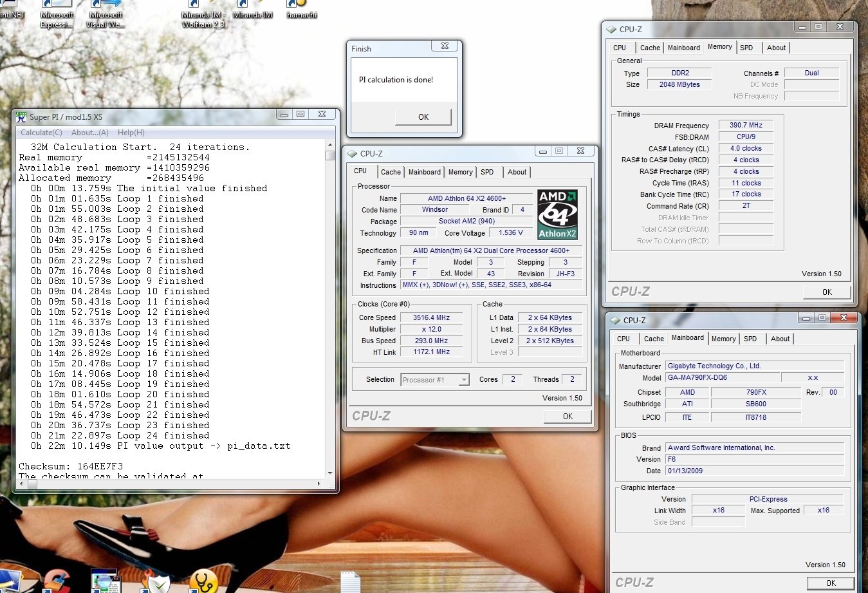
Task: Open About tab in the Mainboard window
Action: tap(780, 339)
